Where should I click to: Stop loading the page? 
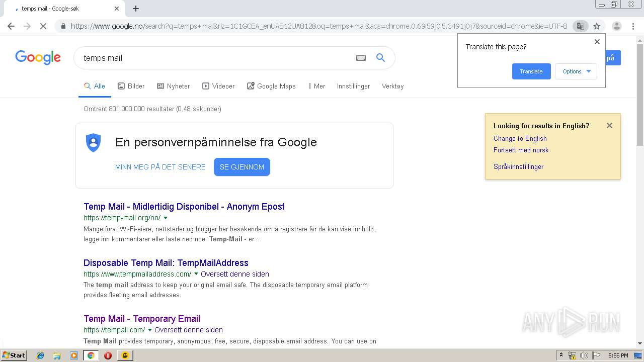[43, 26]
